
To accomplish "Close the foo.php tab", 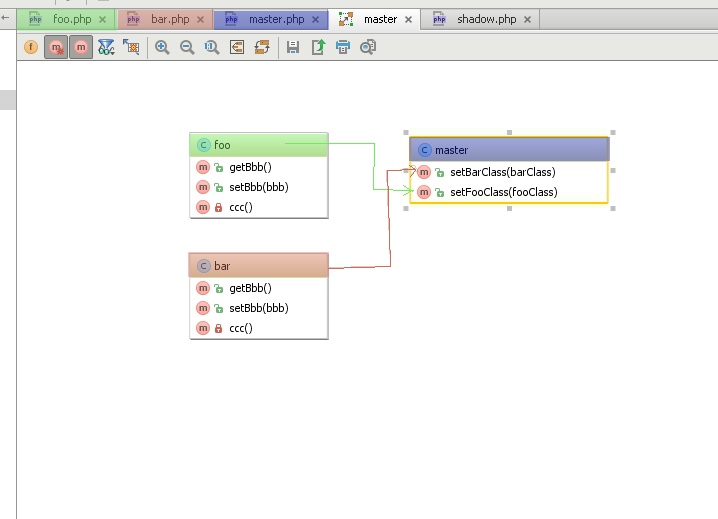I will pos(103,19).
